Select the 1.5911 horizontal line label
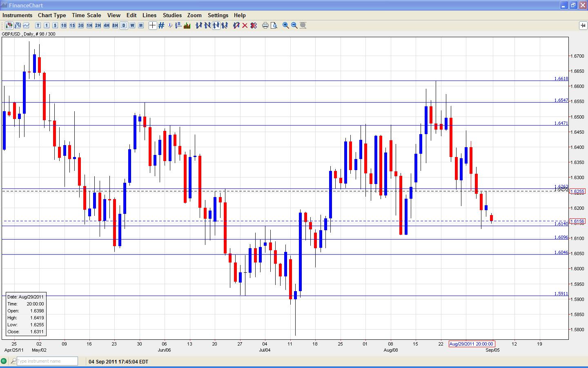 pyautogui.click(x=561, y=294)
